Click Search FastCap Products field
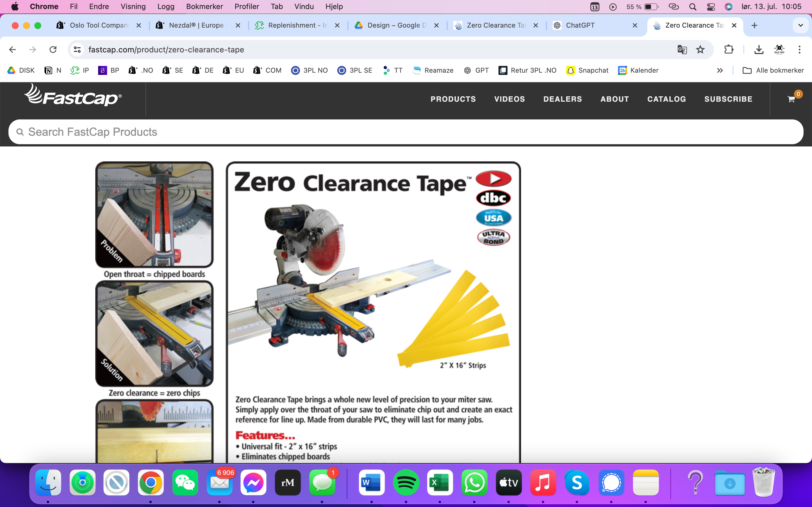 (406, 132)
